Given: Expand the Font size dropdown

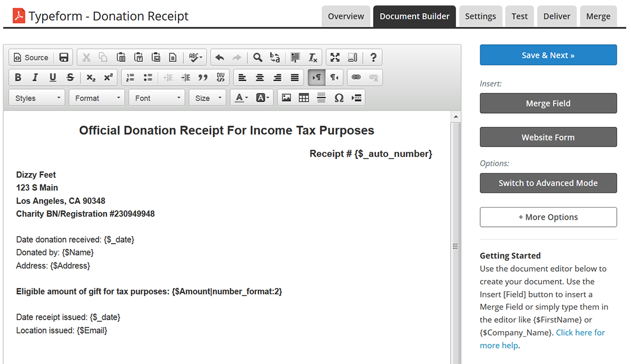Looking at the screenshot, I should coord(207,98).
